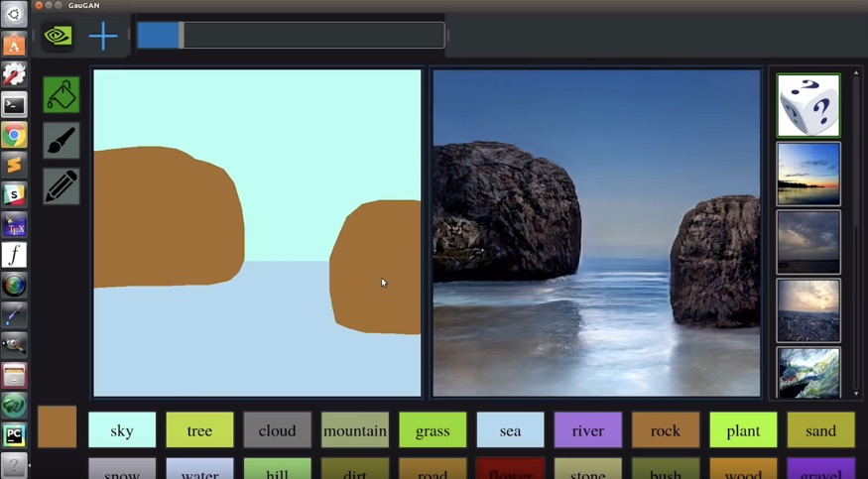Click the empty part of the top slider track

coord(313,36)
